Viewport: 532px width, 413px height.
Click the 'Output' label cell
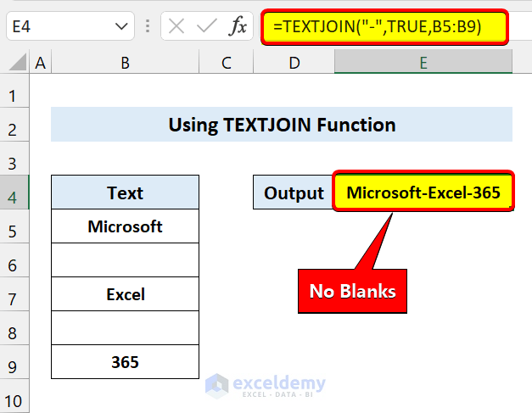click(294, 193)
